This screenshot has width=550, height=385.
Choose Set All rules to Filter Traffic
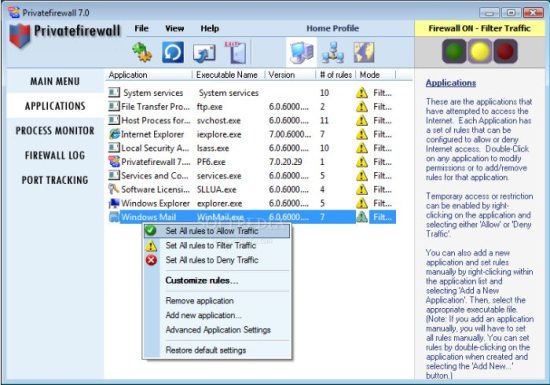pos(217,245)
